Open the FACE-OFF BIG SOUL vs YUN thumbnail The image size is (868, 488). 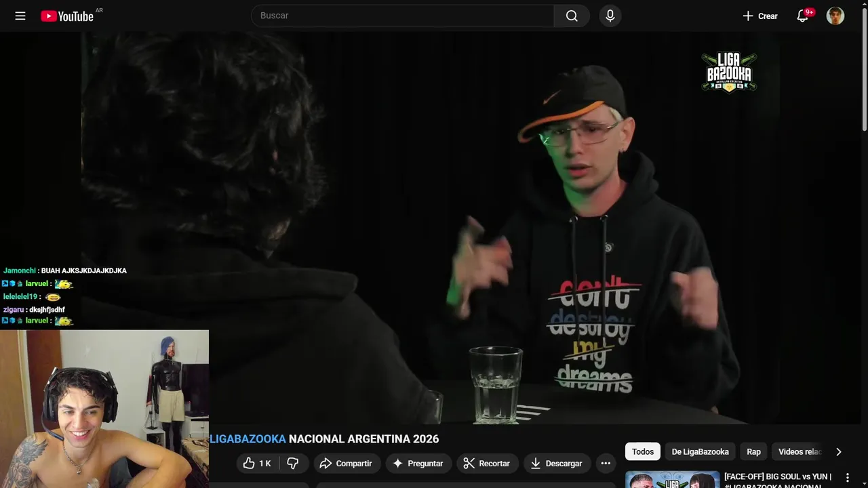673,479
